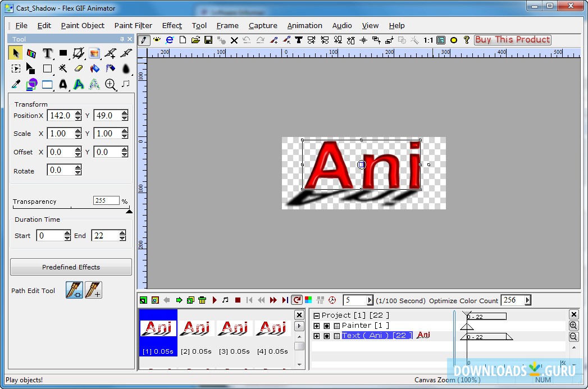Select the Paint Bucket fill tool
This screenshot has height=389, width=588.
click(x=94, y=68)
